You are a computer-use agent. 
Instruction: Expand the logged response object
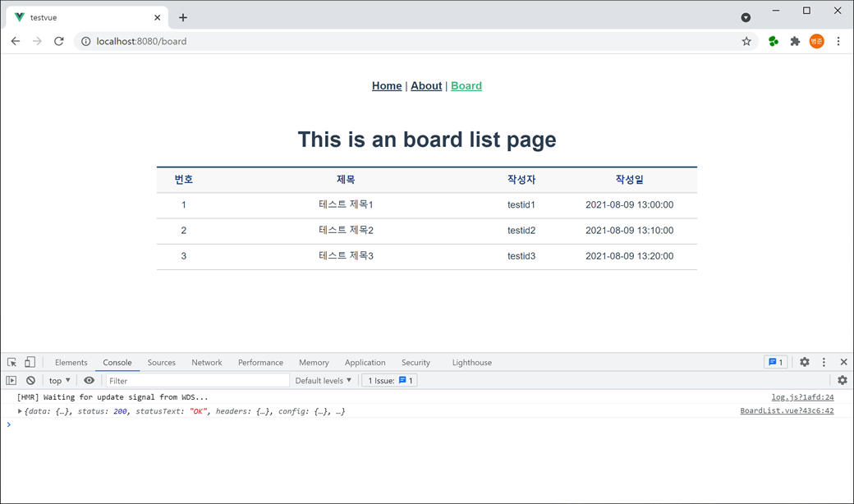[x=20, y=411]
